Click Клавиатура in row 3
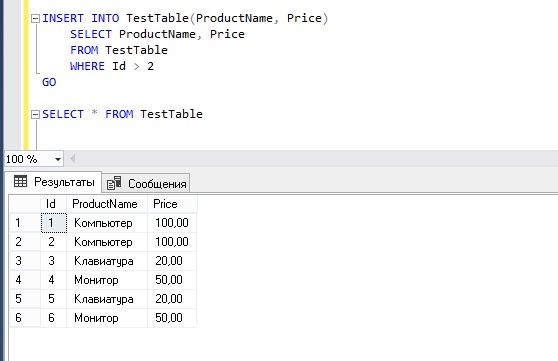This screenshot has height=361, width=558. click(107, 261)
